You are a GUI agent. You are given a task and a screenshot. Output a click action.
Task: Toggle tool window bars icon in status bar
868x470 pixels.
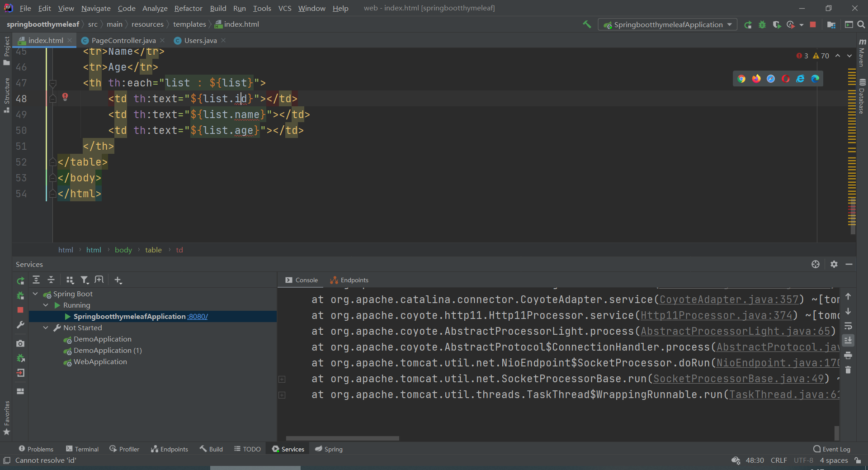tap(7, 461)
